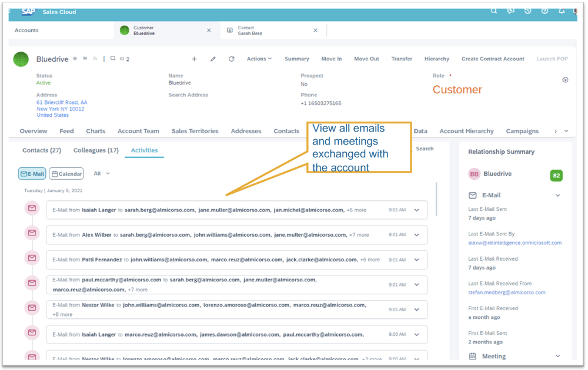Click envelope icon of Patti Fernandez email
The height and width of the screenshot is (370, 588).
point(32,258)
